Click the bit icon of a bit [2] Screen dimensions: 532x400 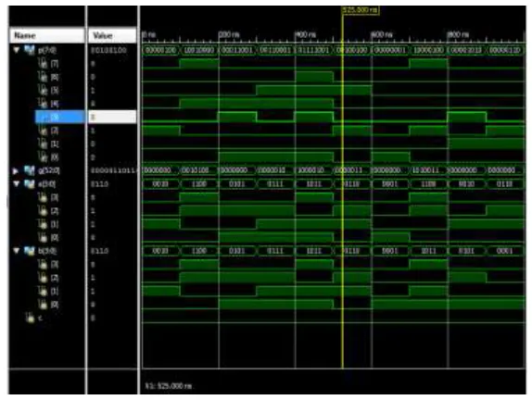tap(43, 211)
